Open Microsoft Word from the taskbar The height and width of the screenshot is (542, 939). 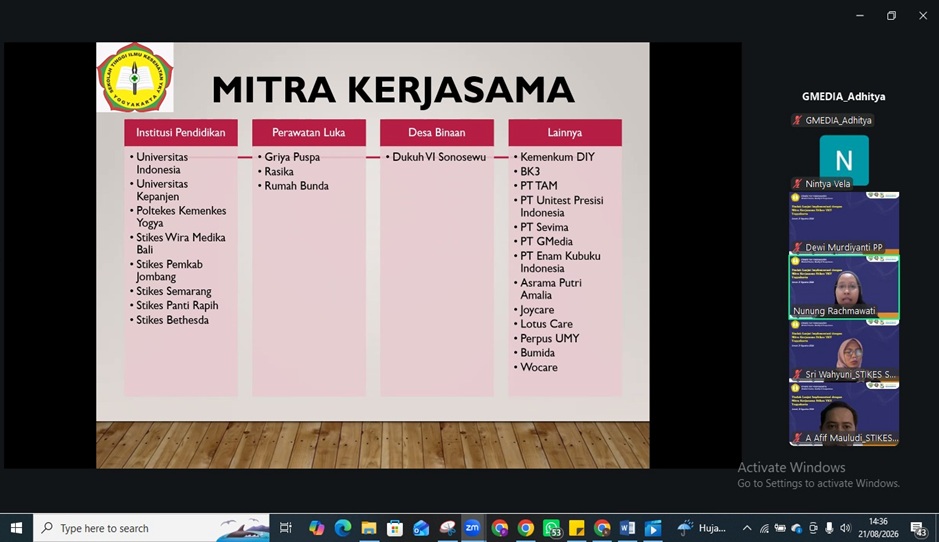pyautogui.click(x=627, y=528)
